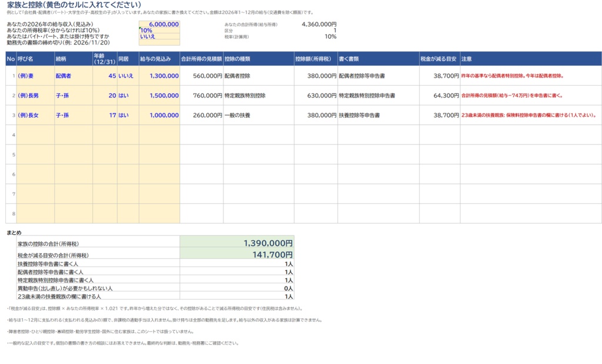The image size is (602, 364).
Task: Select the 控除額(所得税) column header
Action: [x=316, y=59]
